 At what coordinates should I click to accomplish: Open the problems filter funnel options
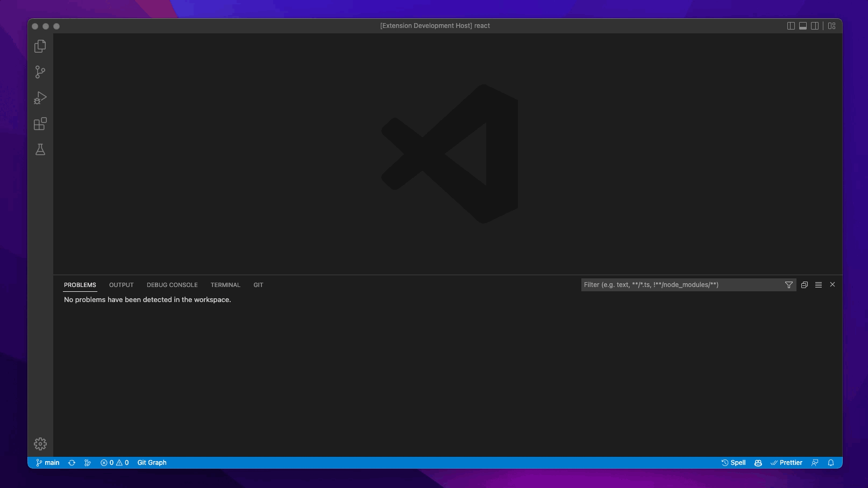coord(789,285)
